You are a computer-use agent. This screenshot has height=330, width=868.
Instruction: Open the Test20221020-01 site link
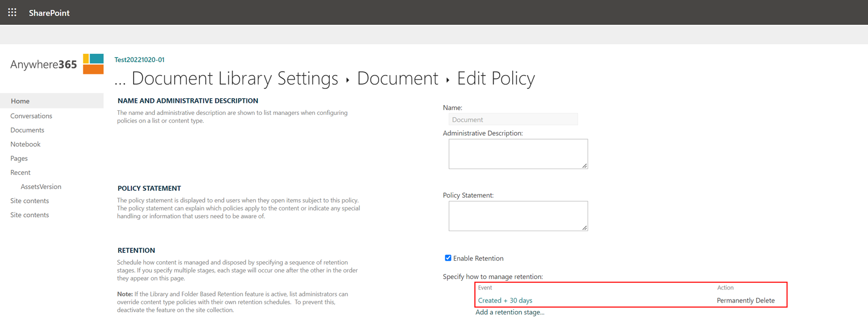click(139, 59)
